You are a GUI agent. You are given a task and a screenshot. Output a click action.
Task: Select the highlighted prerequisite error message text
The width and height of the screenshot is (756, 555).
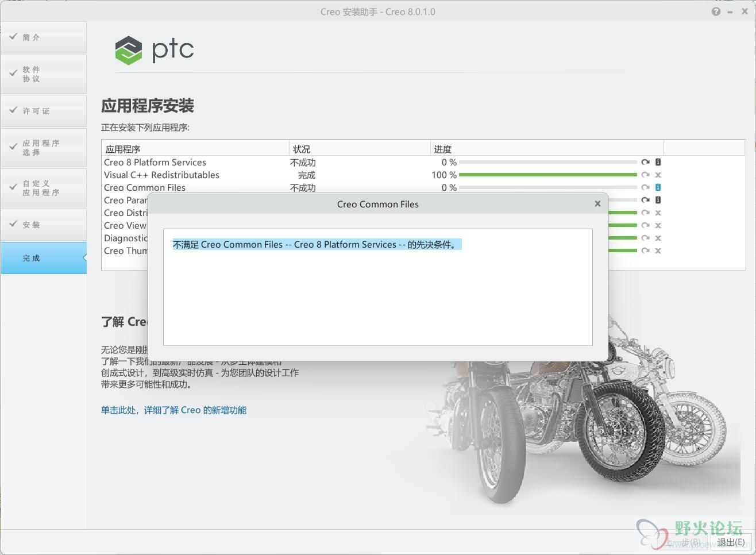pos(316,245)
